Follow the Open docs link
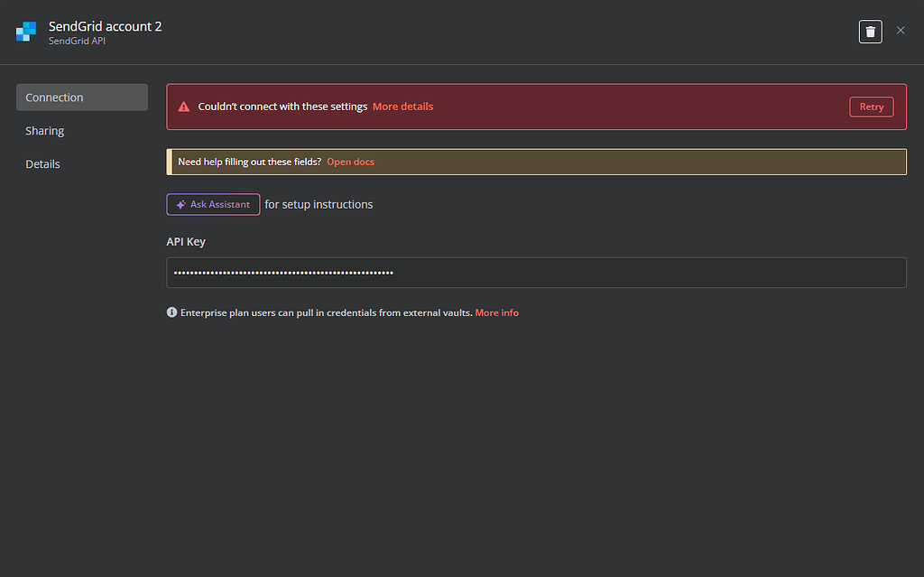 tap(350, 162)
